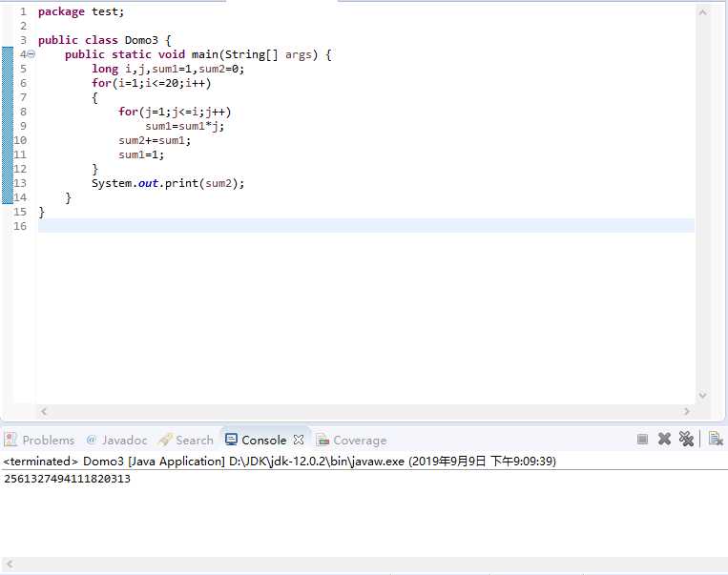
Task: Click the 'long i,j,sum1=1,sum2=0;' declaration line
Action: (x=168, y=70)
